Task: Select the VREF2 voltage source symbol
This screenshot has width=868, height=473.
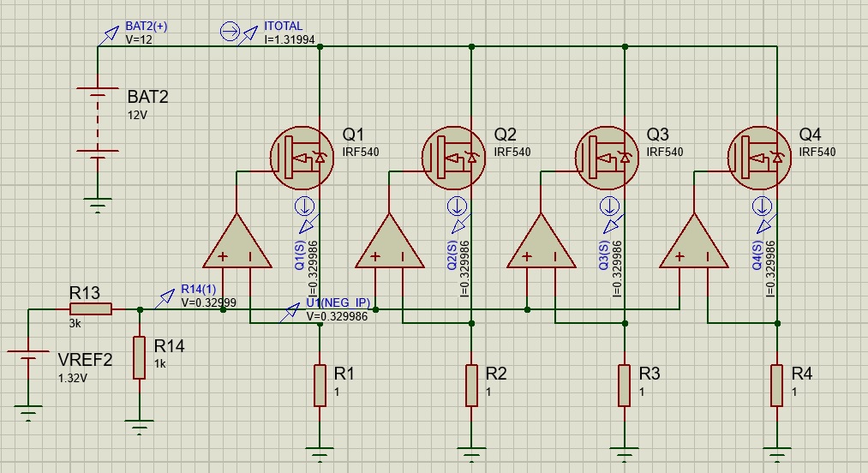Action: [28, 355]
